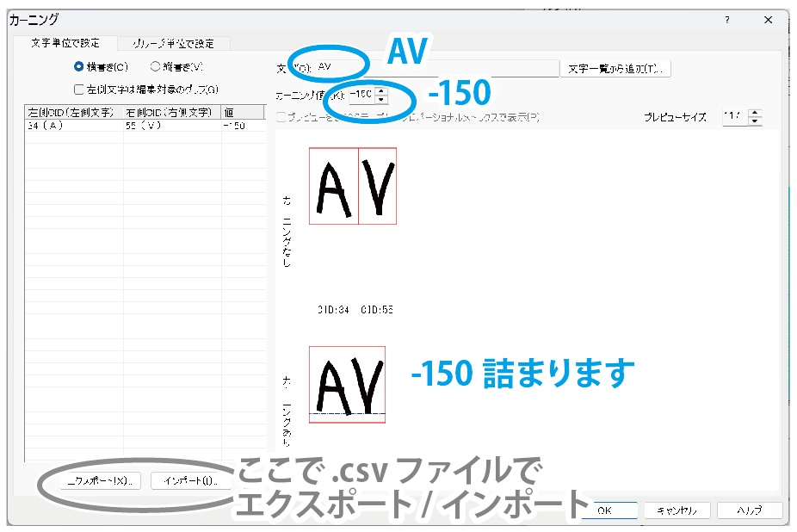
Task: Select the 横書き horizontal writing radio button
Action: pos(79,66)
